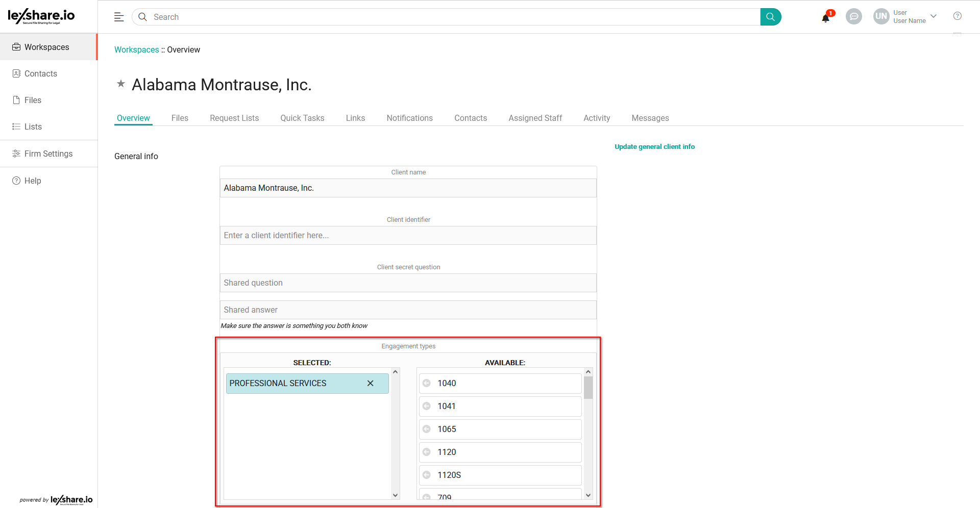Viewport: 980px width, 508px height.
Task: Click the help question mark icon in header
Action: point(957,16)
